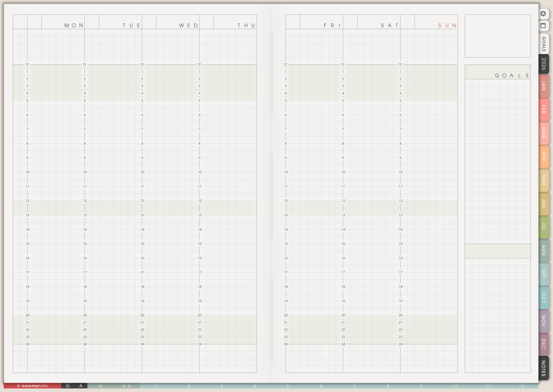Image resolution: width=553 pixels, height=392 pixels.
Task: Switch to the OCT month tab
Action: (543, 297)
